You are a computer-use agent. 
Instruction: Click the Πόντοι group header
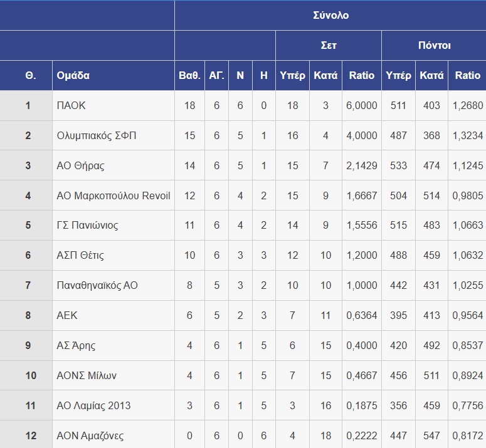tap(434, 45)
